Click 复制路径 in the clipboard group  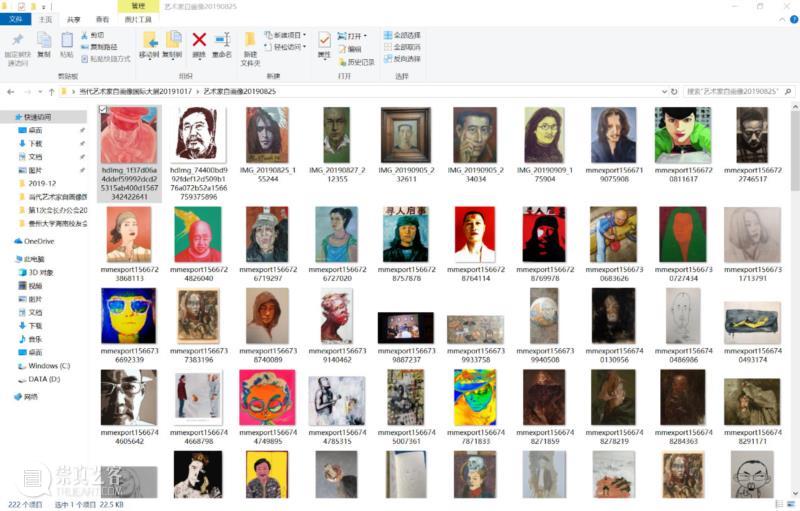pyautogui.click(x=99, y=47)
